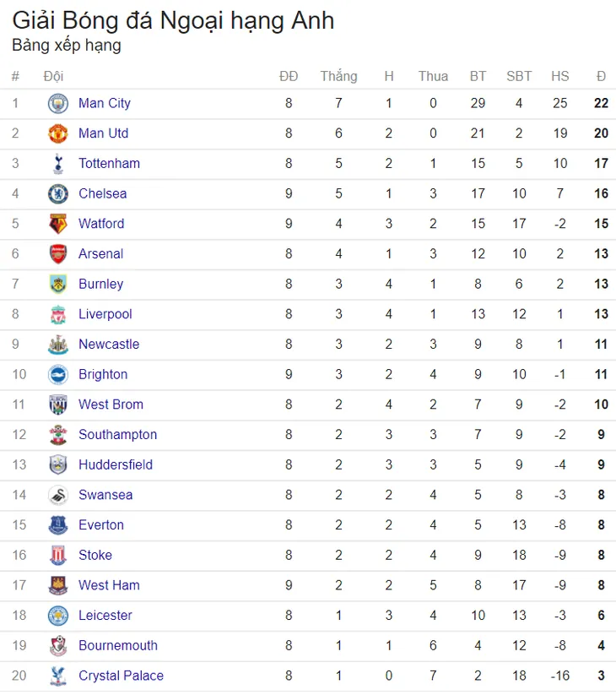This screenshot has height=695, width=616.
Task: Click the Thắng column header
Action: tap(338, 76)
